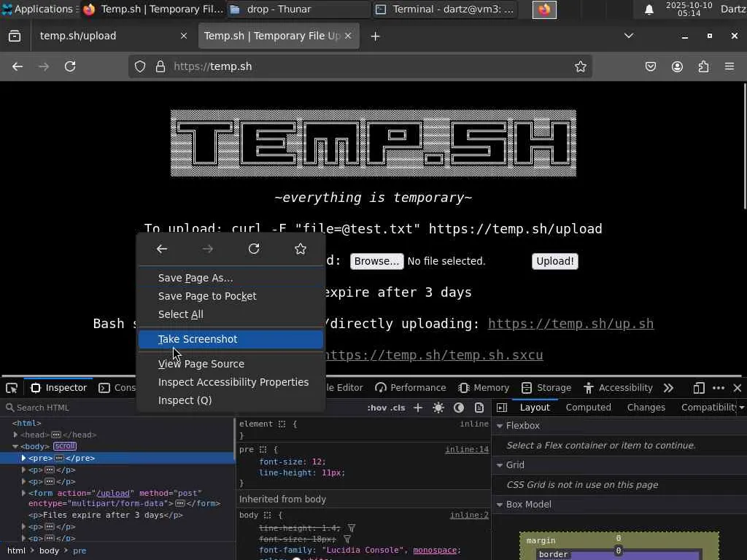Click the scroll badge on body element
Screen dimensions: 747x560
point(65,446)
